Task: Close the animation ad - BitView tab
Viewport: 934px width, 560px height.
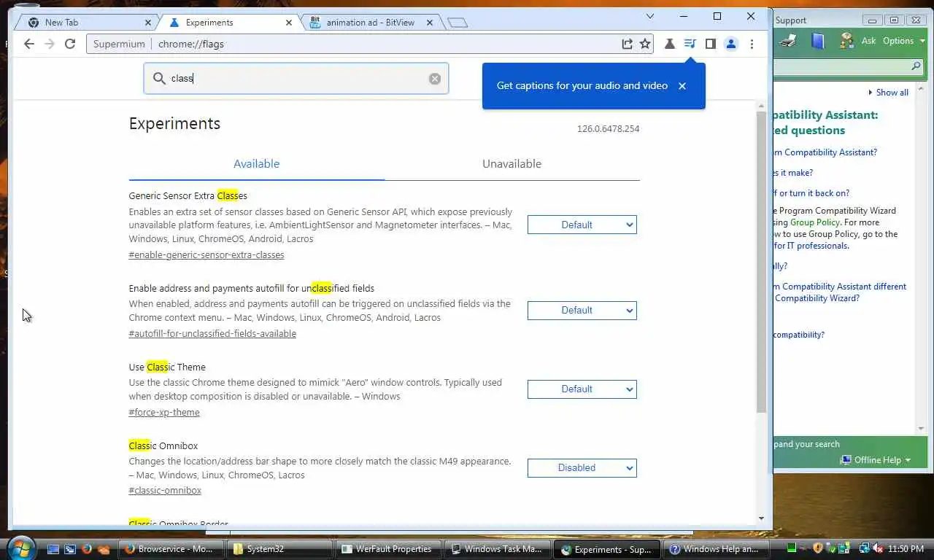Action: coord(429,23)
